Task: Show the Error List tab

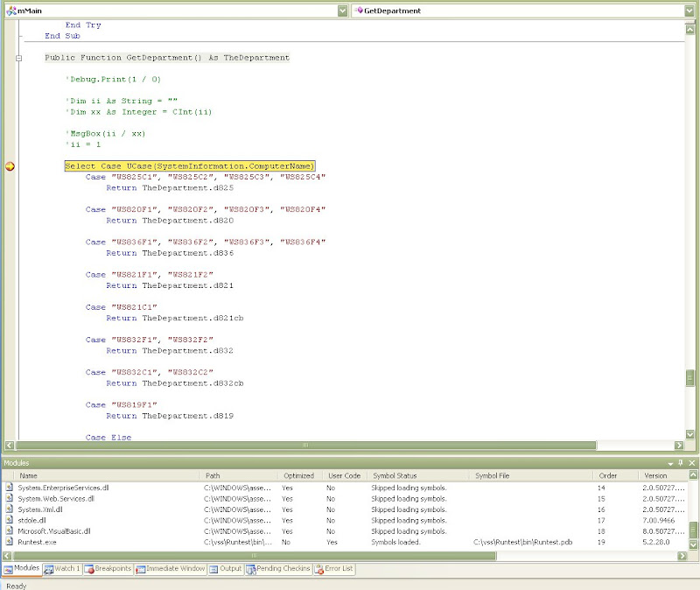Action: coord(333,569)
